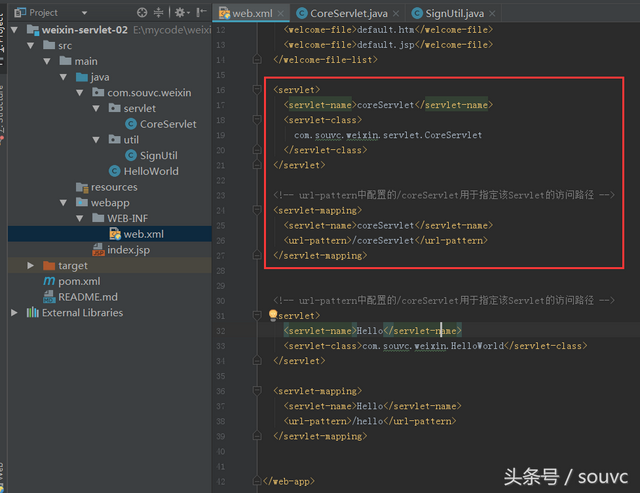Switch to the web.xml editor tab
The width and height of the screenshot is (640, 493).
pos(252,13)
